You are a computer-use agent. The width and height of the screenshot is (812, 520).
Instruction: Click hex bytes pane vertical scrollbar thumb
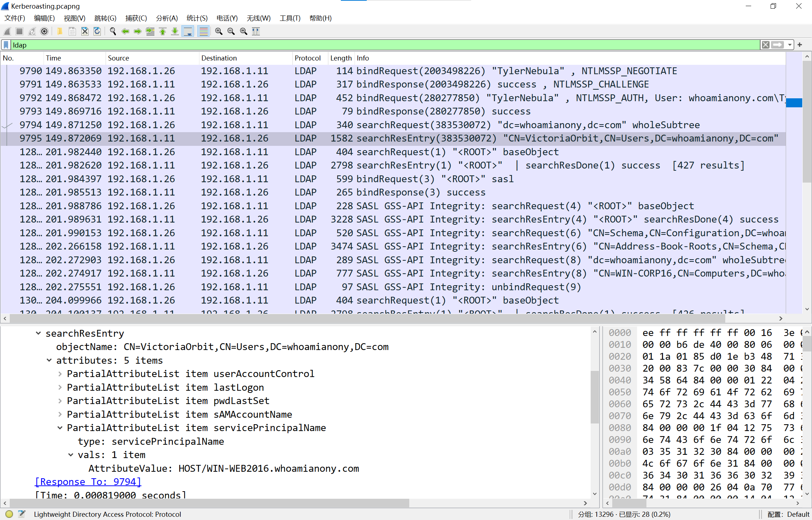click(807, 344)
